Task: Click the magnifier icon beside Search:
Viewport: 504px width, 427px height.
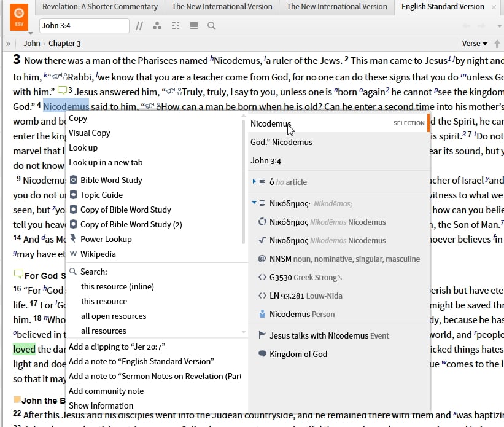Action: (73, 272)
